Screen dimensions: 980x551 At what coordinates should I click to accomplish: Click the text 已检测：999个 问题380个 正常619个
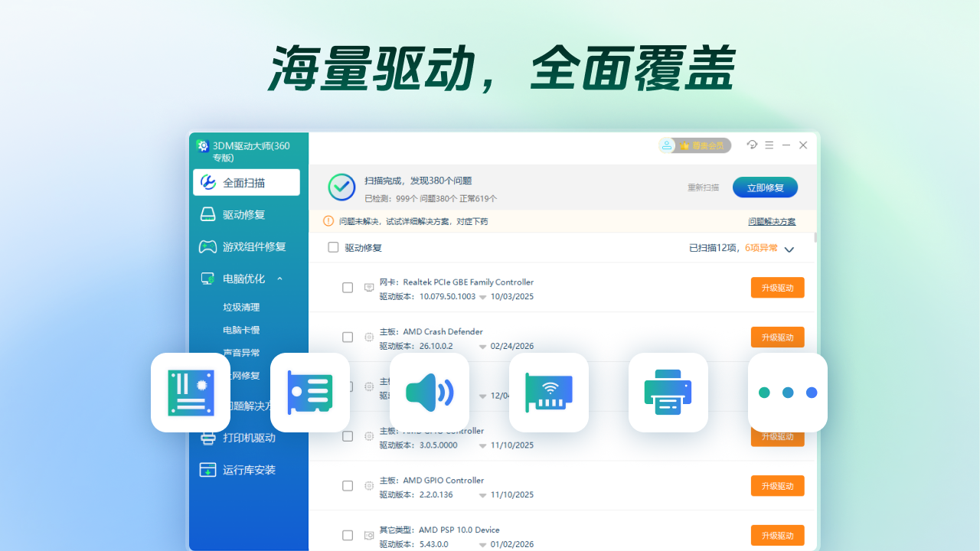pos(430,198)
